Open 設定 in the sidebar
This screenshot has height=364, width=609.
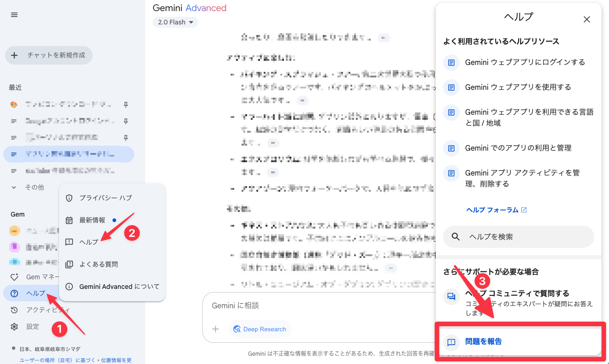(x=33, y=327)
